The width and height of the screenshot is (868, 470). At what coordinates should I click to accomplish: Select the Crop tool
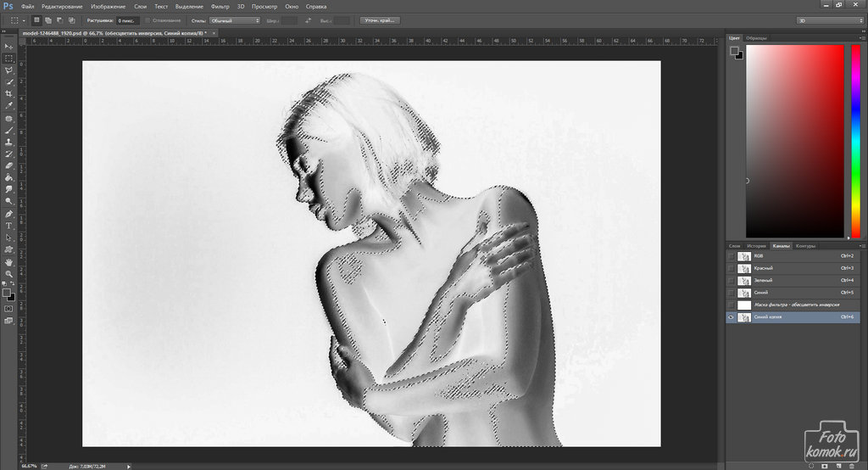coord(8,94)
